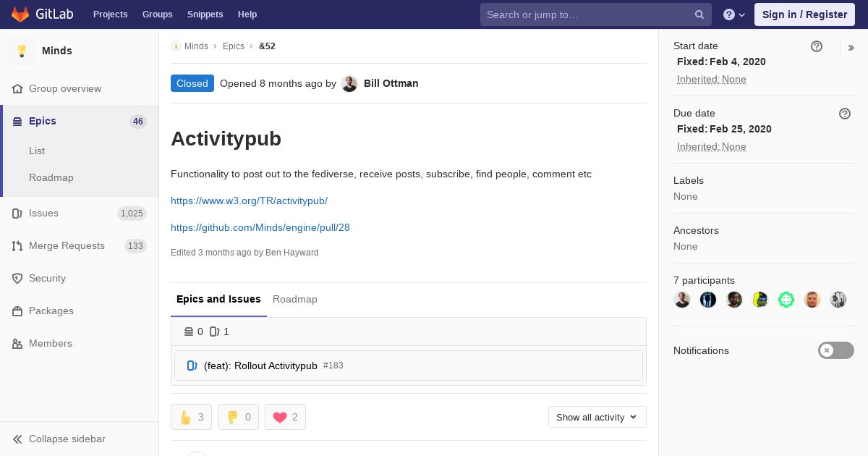Image resolution: width=868 pixels, height=456 pixels.
Task: Click Sign in / Register button
Action: [804, 14]
